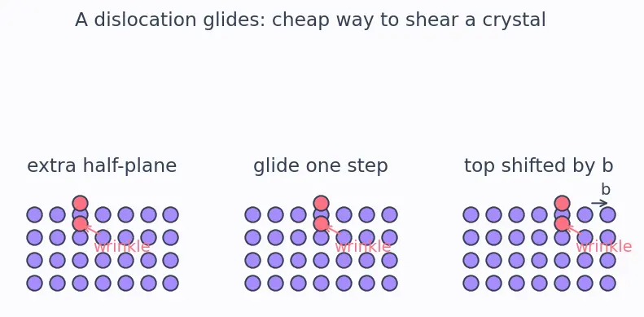Select the 'top shifted by b' heading
The height and width of the screenshot is (317, 644).
(x=539, y=166)
